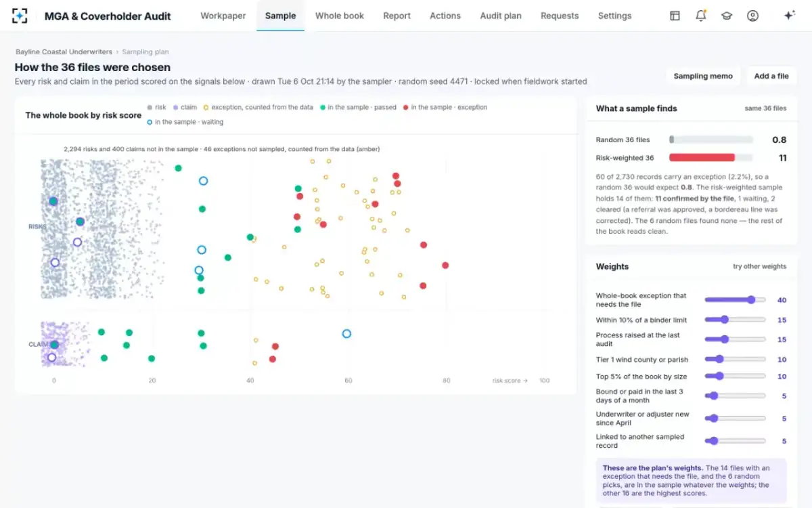Click the risk score axis label

[510, 381]
